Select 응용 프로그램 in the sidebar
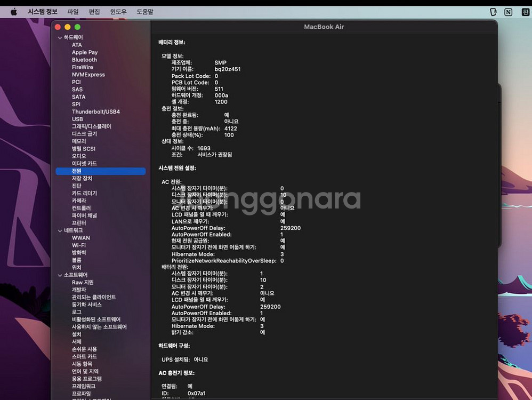532x400 pixels. (86, 379)
